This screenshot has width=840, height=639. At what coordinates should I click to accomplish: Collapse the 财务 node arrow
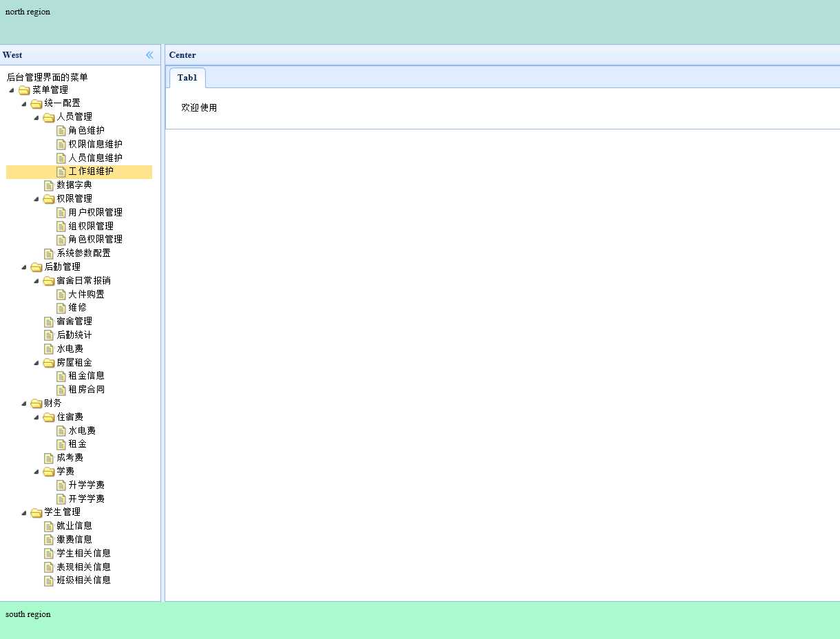coord(24,404)
